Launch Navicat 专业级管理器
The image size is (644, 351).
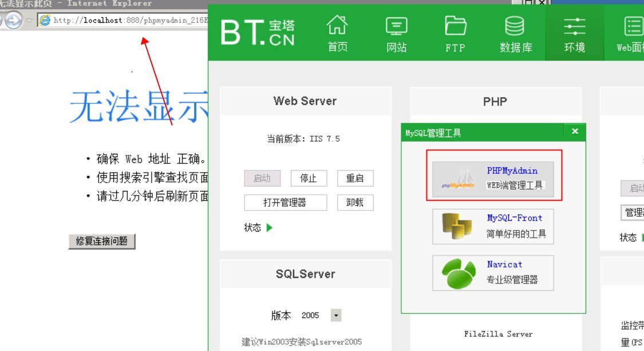pos(493,273)
